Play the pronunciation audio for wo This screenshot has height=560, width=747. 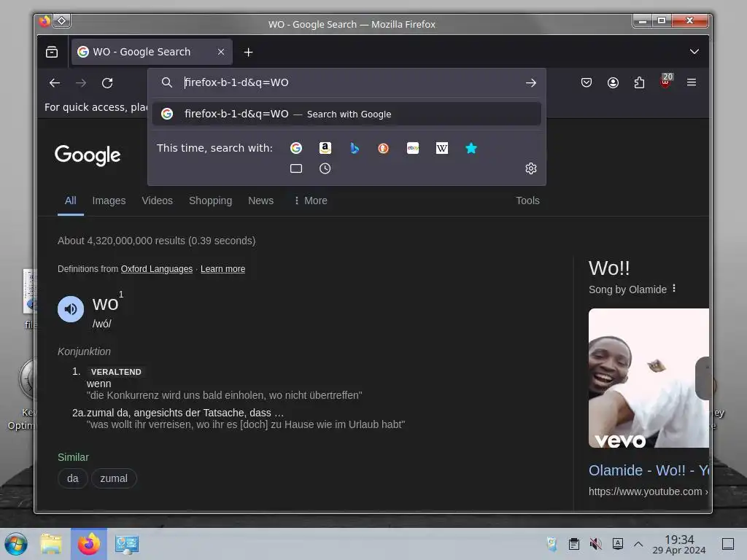pos(71,309)
